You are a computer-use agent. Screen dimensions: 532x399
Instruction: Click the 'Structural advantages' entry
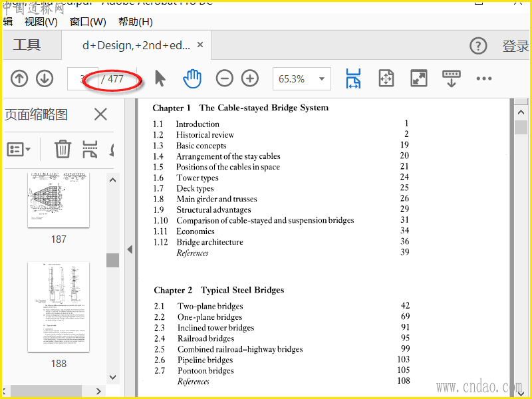point(213,210)
